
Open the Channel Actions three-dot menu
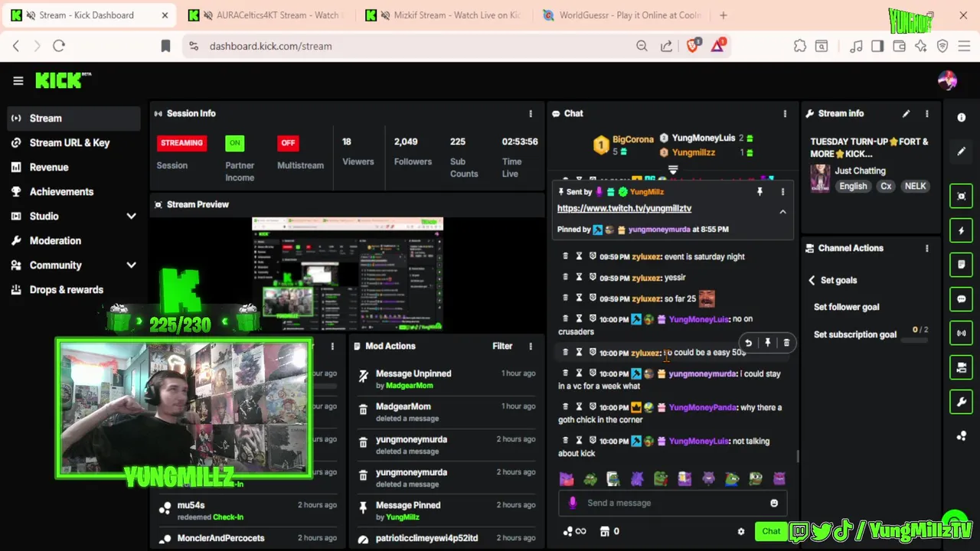tap(927, 248)
